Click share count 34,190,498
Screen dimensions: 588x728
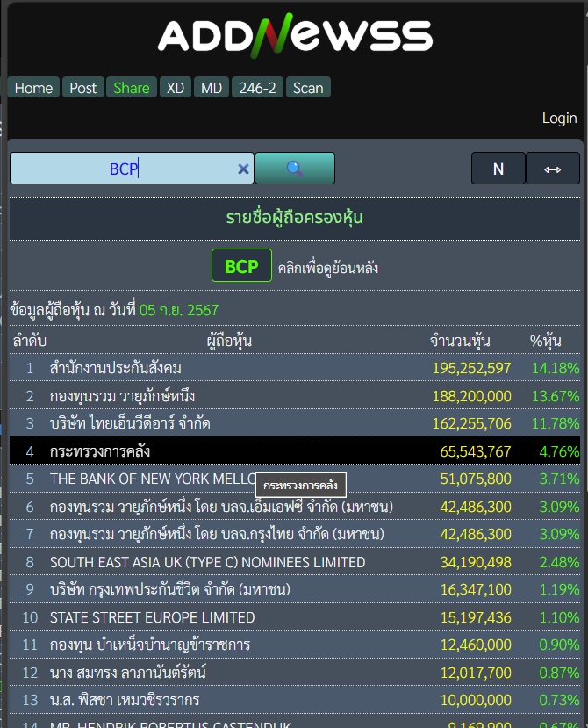pos(475,562)
